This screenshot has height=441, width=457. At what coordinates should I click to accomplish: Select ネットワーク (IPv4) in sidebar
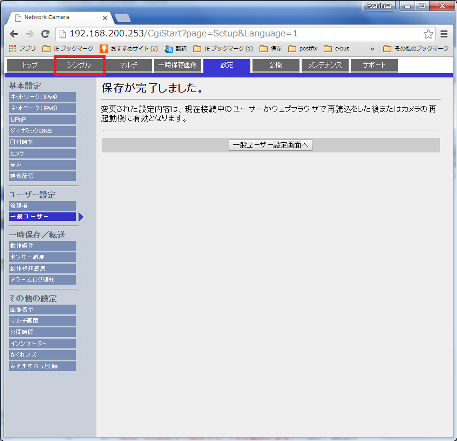pos(42,97)
